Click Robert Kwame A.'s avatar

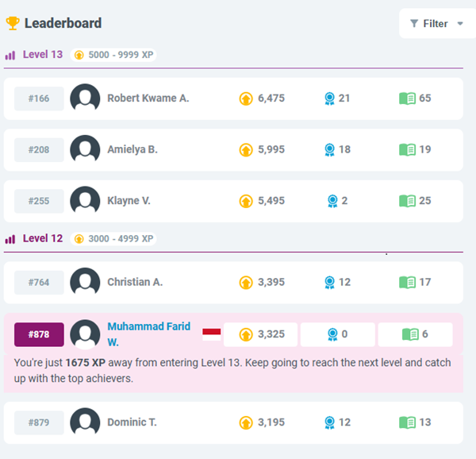85,98
